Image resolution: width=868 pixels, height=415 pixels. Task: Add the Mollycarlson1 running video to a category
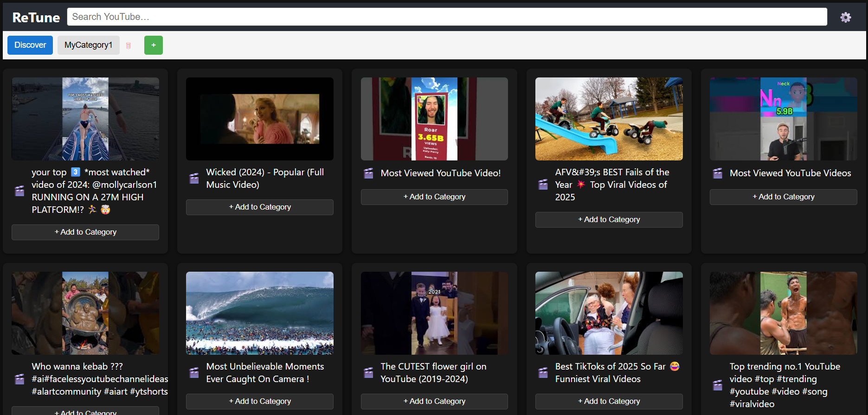[x=85, y=232]
